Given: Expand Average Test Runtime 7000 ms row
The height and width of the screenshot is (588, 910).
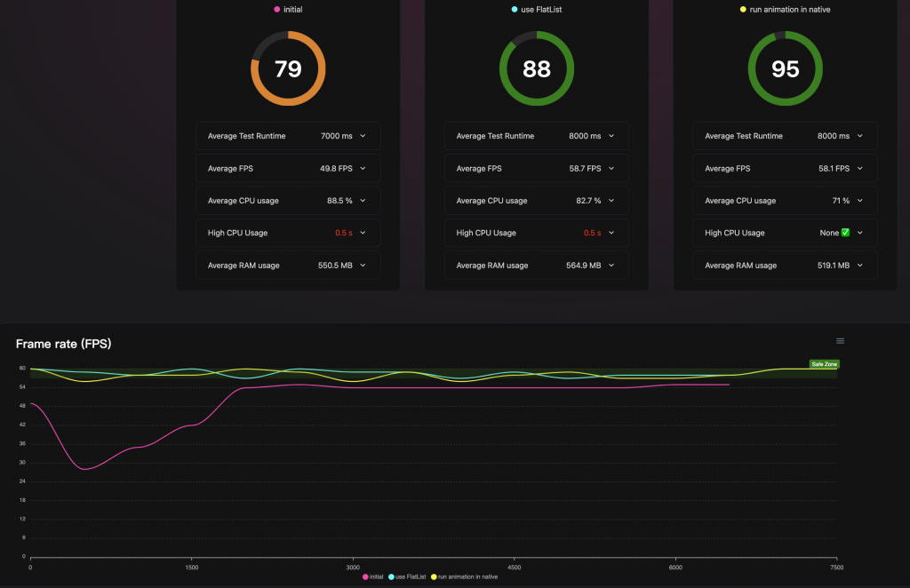Looking at the screenshot, I should click(x=288, y=136).
